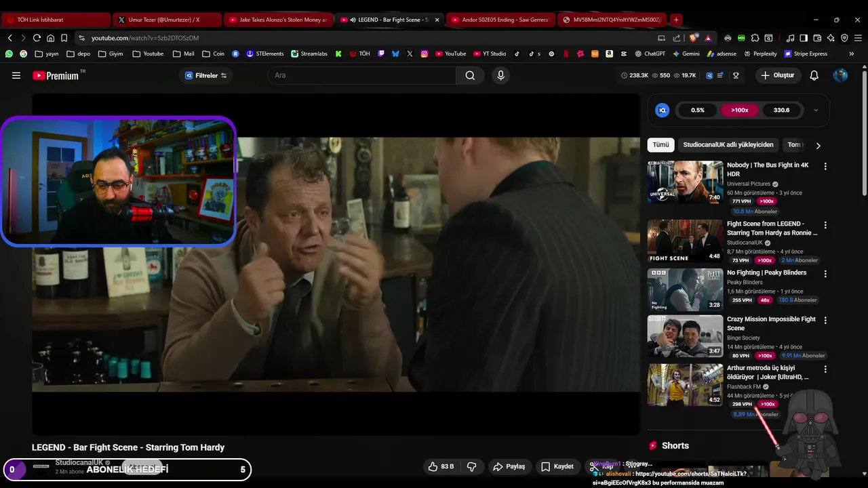
Task: Click the Ara search input field
Action: 361,75
